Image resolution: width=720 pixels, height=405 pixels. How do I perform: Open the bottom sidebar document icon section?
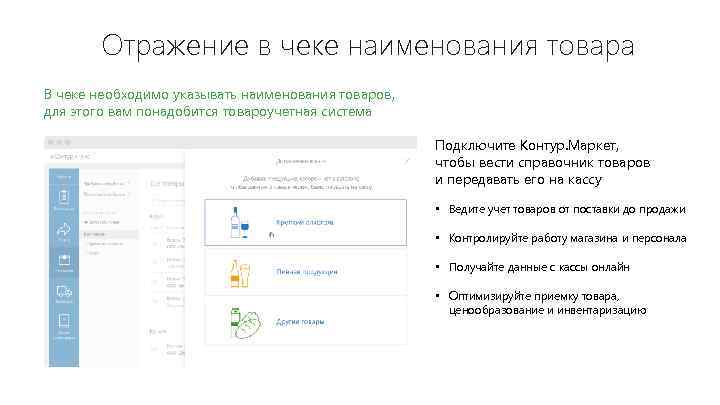64,321
